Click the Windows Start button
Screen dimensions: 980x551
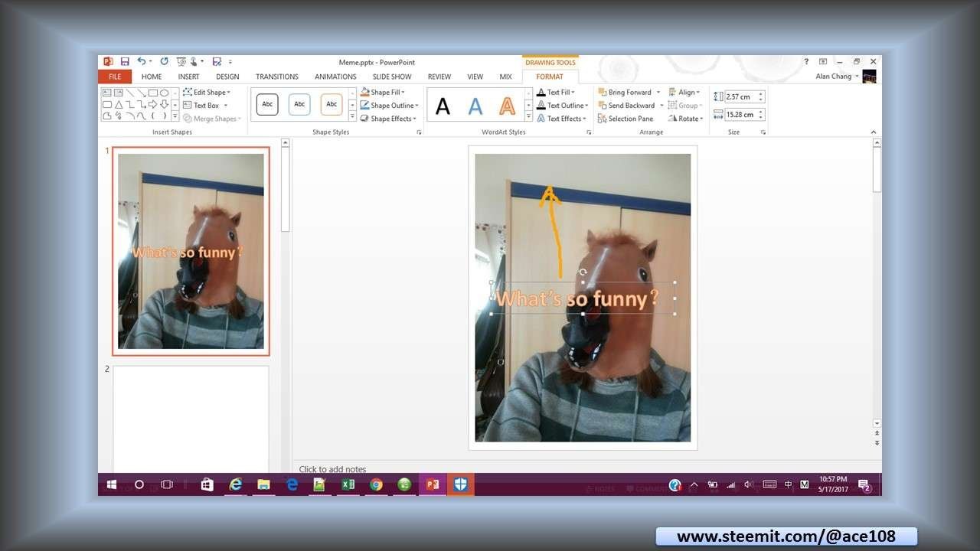[x=112, y=484]
